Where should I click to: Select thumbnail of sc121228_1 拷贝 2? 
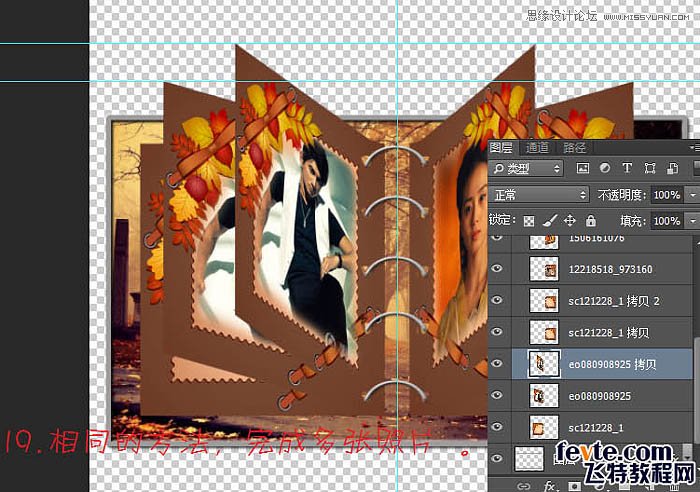pos(544,300)
